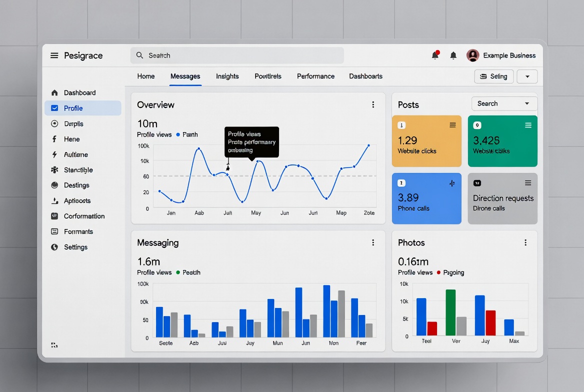Click the notification bell with red dot
The image size is (584, 392).
435,55
